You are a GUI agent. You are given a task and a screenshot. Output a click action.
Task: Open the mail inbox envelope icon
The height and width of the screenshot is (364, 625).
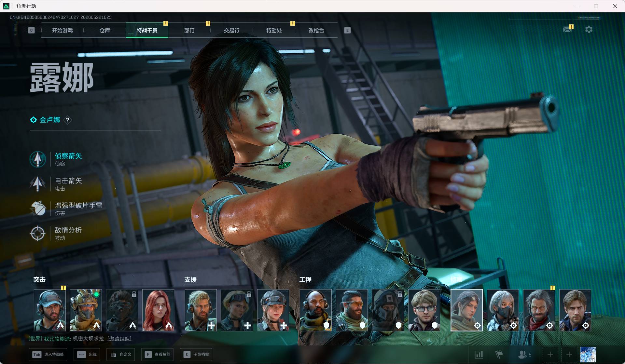pos(567,30)
